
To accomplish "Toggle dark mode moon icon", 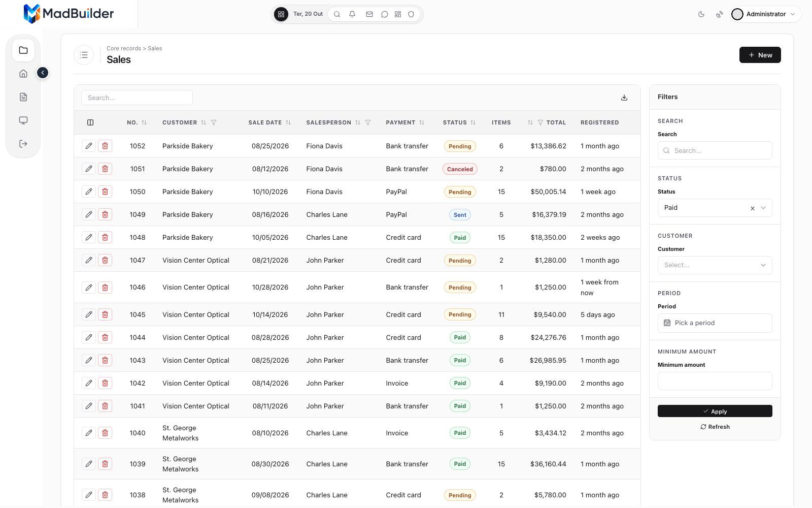I will [701, 14].
